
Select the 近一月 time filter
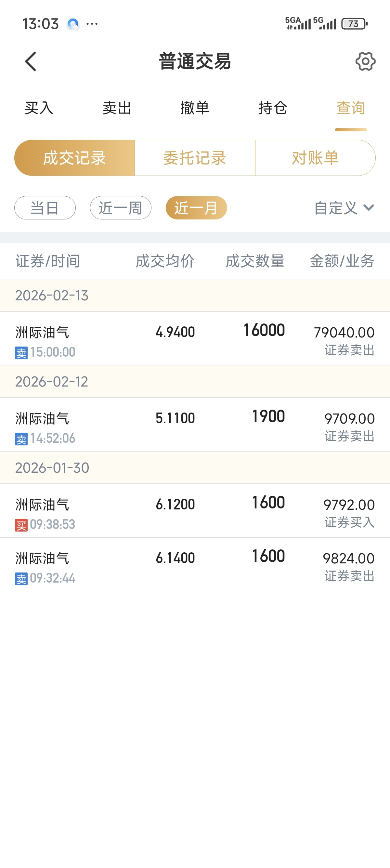coord(196,207)
